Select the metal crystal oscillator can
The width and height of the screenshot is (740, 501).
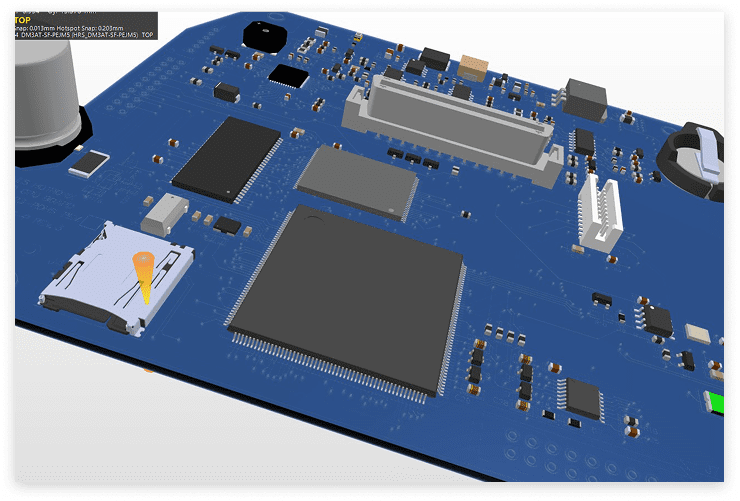click(166, 212)
